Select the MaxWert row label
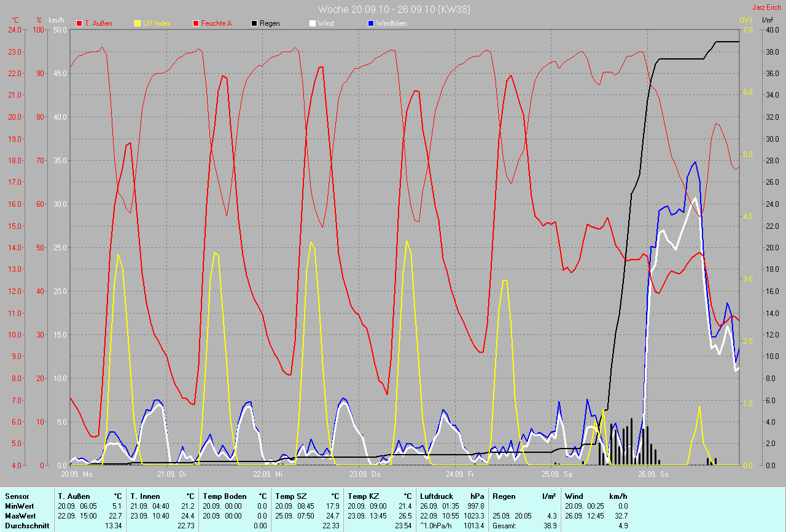The height and width of the screenshot is (532, 786). coord(19,515)
